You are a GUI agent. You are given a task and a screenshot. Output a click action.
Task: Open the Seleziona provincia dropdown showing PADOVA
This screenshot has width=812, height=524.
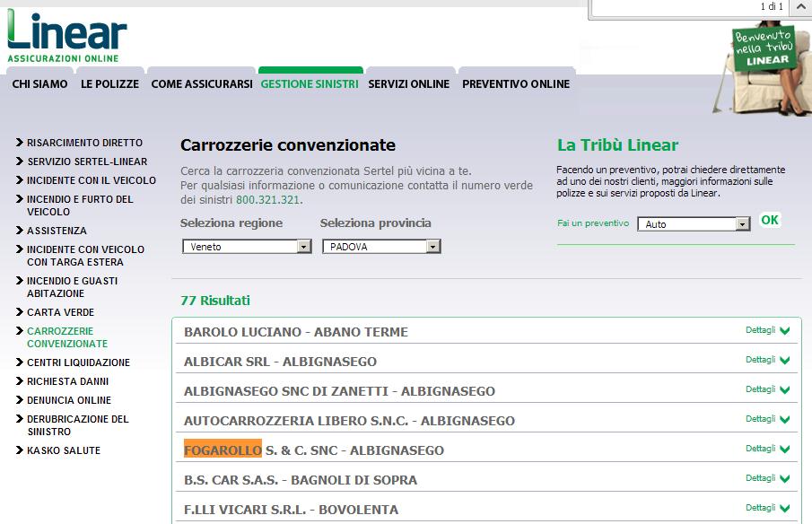(x=381, y=247)
